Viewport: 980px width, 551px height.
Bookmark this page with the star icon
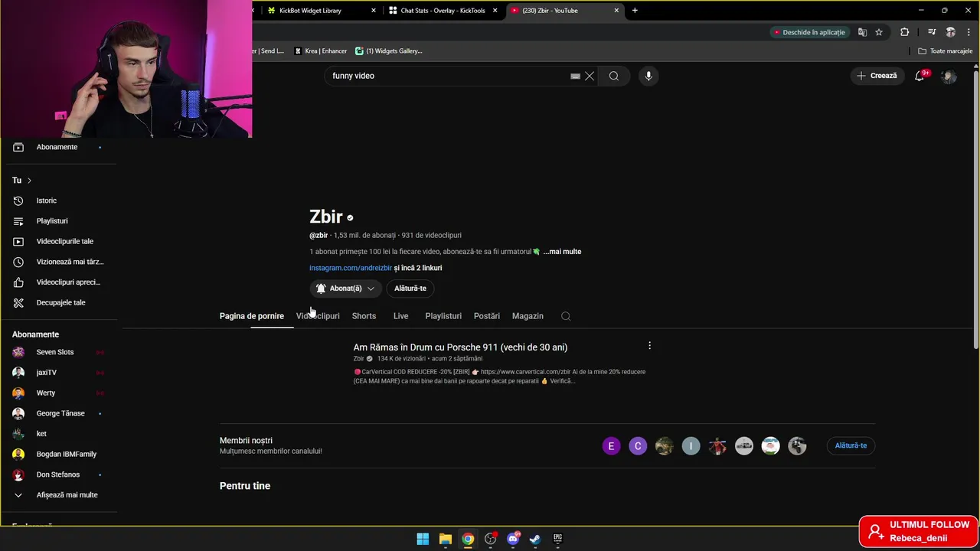click(x=879, y=32)
